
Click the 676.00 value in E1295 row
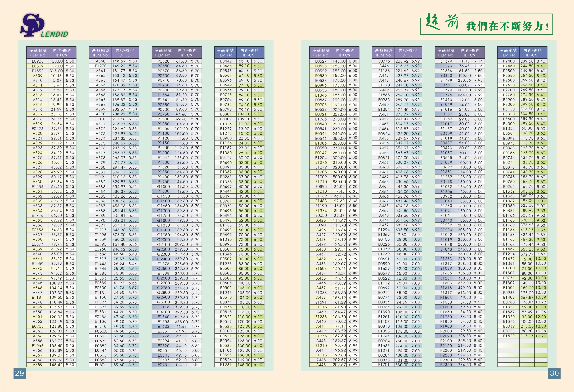point(119,235)
